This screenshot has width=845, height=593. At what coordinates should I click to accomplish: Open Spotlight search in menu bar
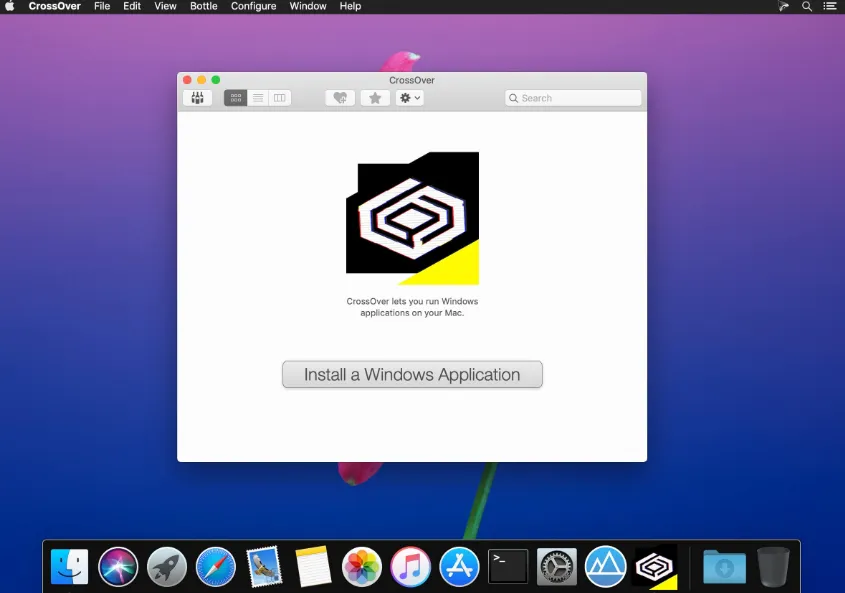(x=807, y=6)
